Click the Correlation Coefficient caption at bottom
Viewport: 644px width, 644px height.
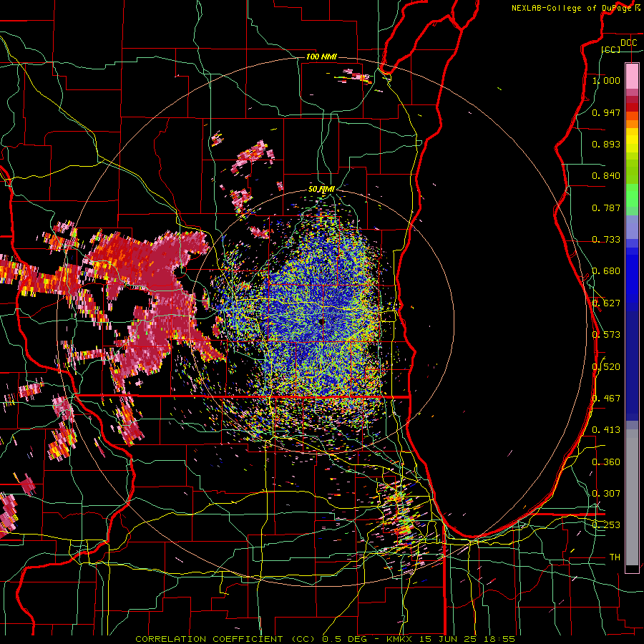coord(325,639)
